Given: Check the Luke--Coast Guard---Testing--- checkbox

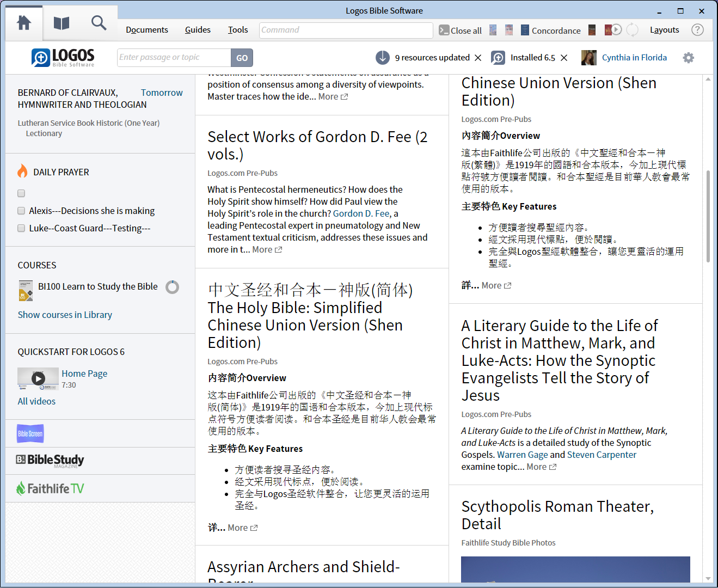Looking at the screenshot, I should click(21, 228).
